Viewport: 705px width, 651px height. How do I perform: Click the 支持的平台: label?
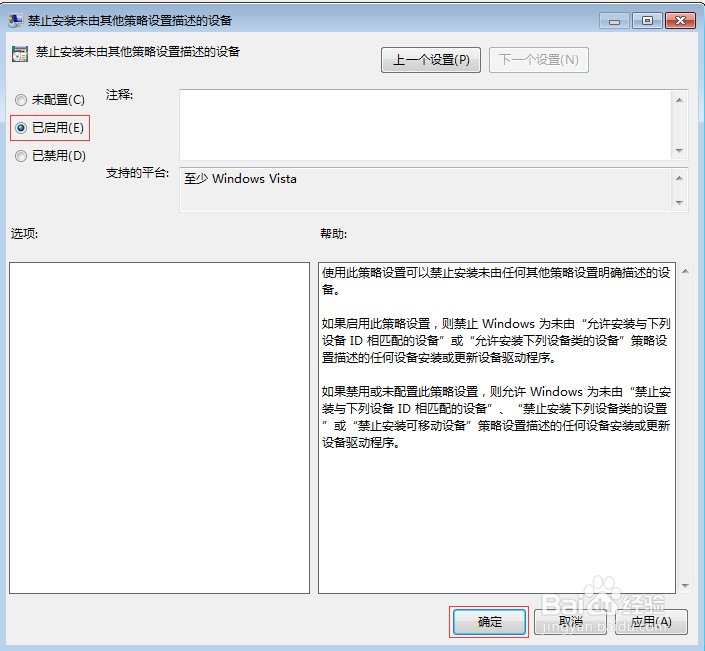pos(137,173)
